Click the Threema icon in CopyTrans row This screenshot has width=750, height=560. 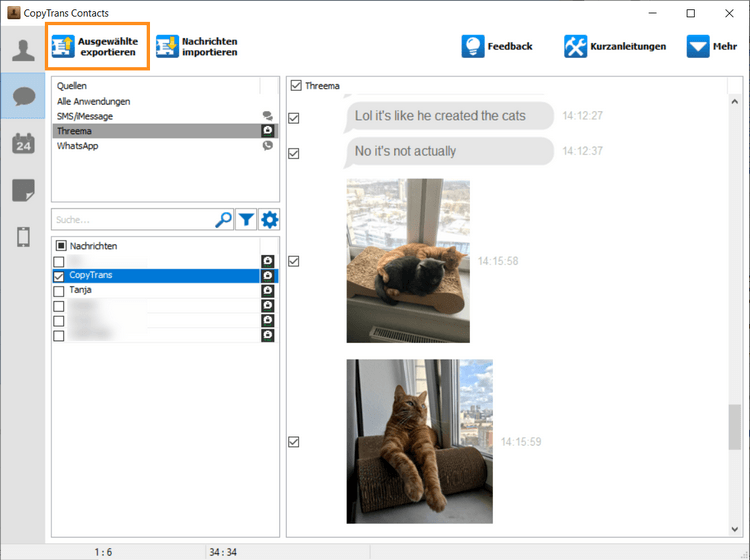click(268, 275)
